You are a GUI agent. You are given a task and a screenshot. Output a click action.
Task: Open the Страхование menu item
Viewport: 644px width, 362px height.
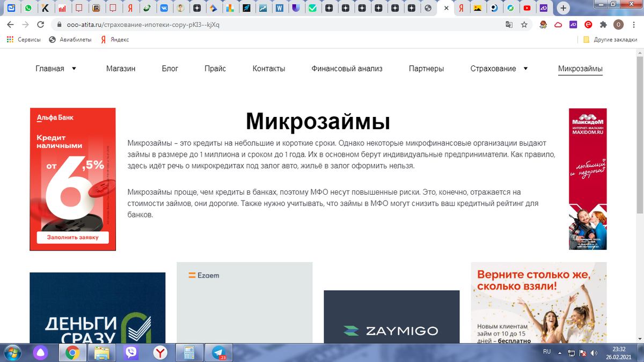[493, 69]
